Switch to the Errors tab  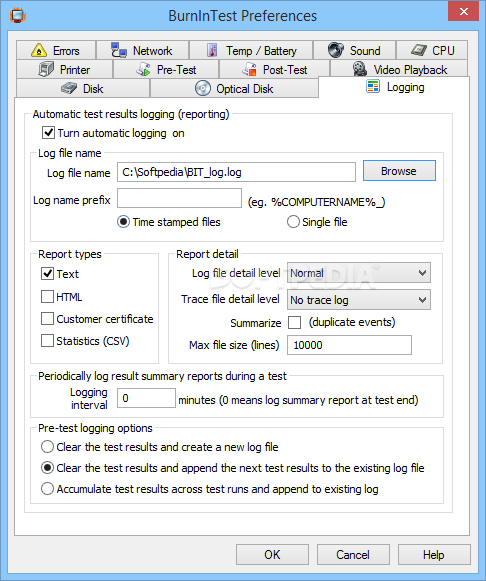[56, 50]
